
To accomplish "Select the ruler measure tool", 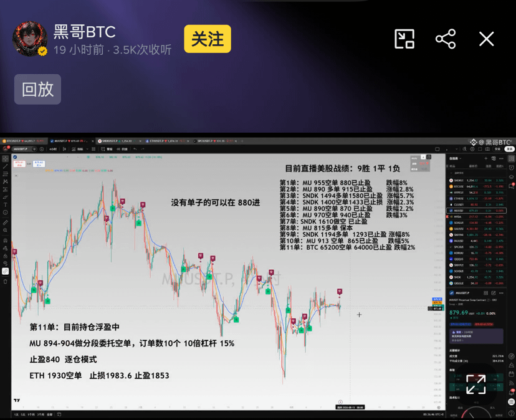I will coord(5,222).
